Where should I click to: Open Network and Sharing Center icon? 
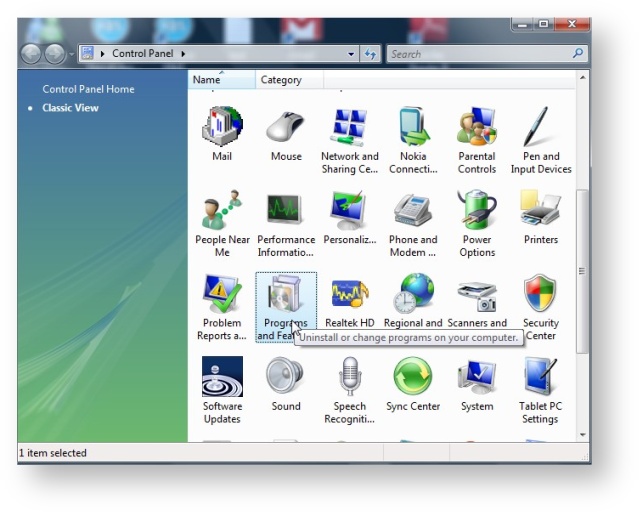coord(349,128)
